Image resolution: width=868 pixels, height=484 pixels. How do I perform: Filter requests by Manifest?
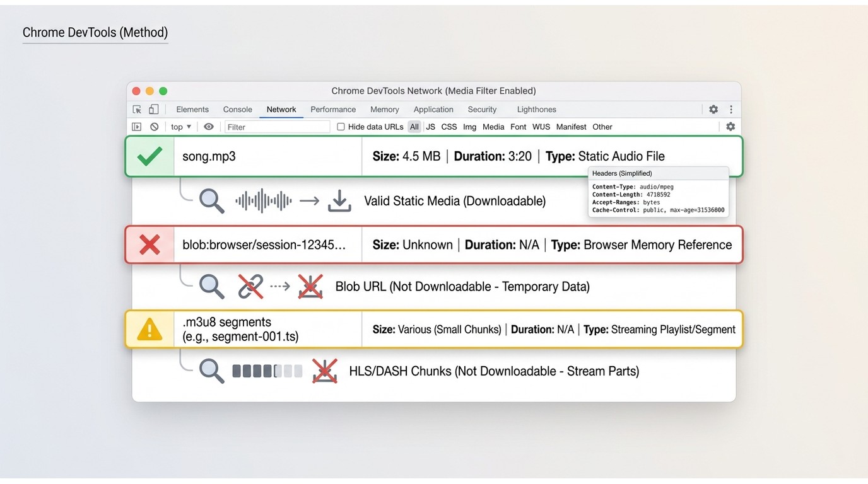point(572,127)
